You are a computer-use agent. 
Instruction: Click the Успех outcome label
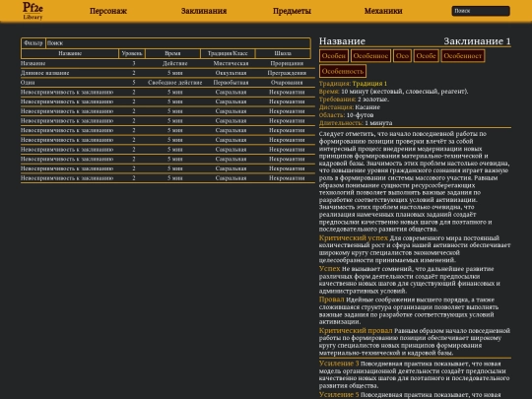(x=329, y=269)
